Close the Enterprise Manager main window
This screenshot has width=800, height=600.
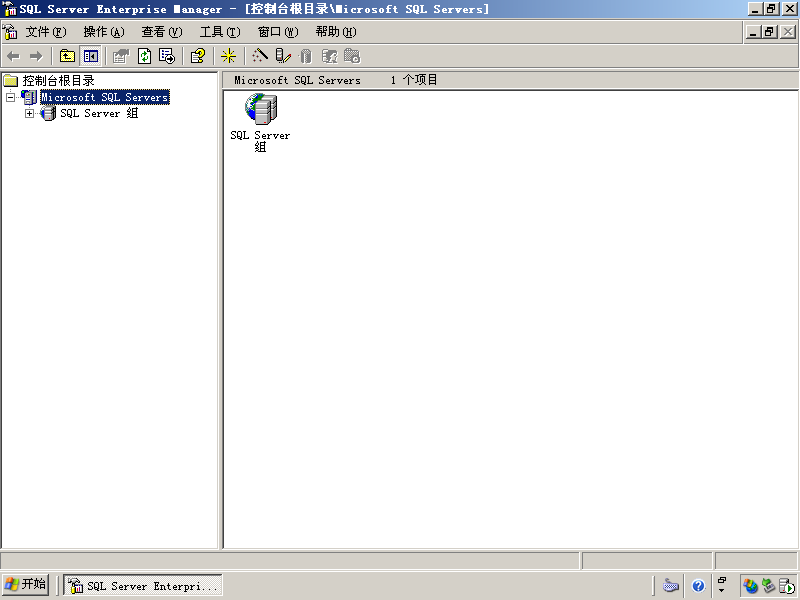click(789, 9)
